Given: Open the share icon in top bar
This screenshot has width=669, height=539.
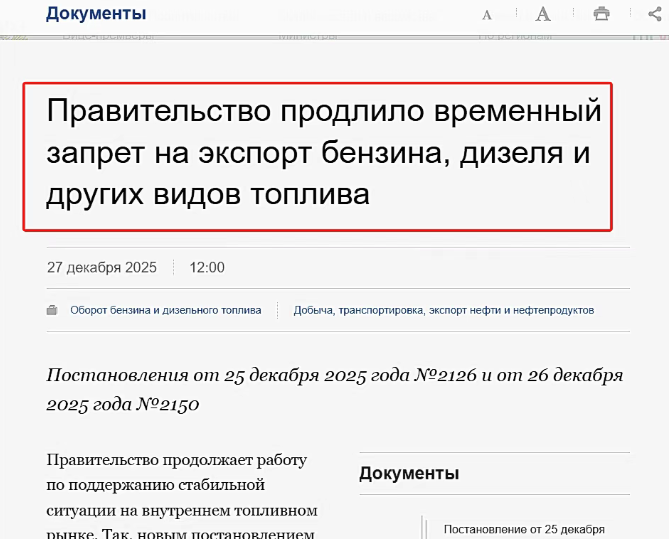Looking at the screenshot, I should pos(655,14).
